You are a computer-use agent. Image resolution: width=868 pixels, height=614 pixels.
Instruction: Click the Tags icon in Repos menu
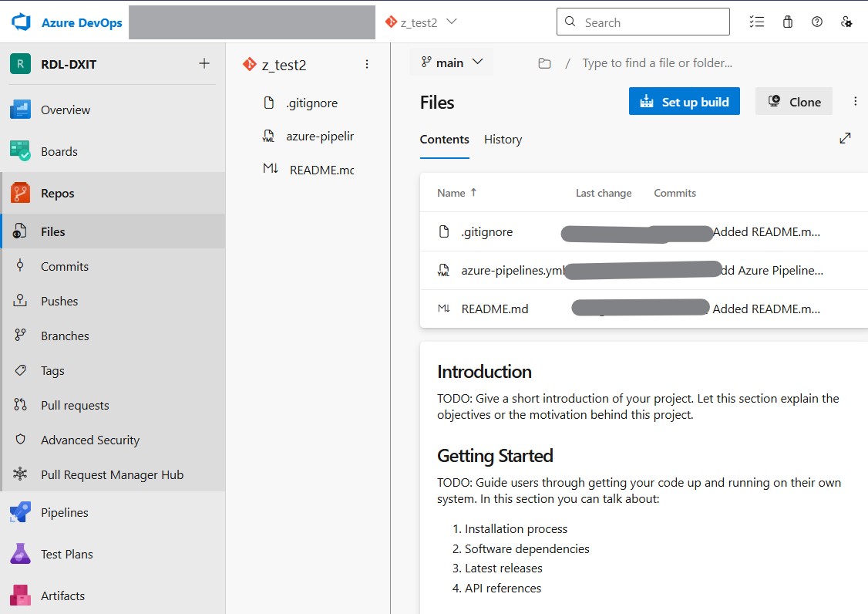[20, 370]
